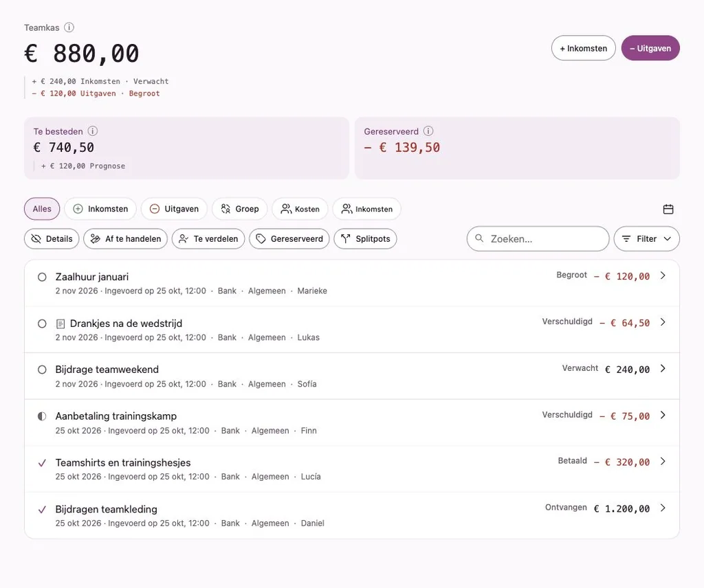This screenshot has height=588, width=704.
Task: Click the − € 120,00 Uitgaven Begroot line
Action: point(96,93)
